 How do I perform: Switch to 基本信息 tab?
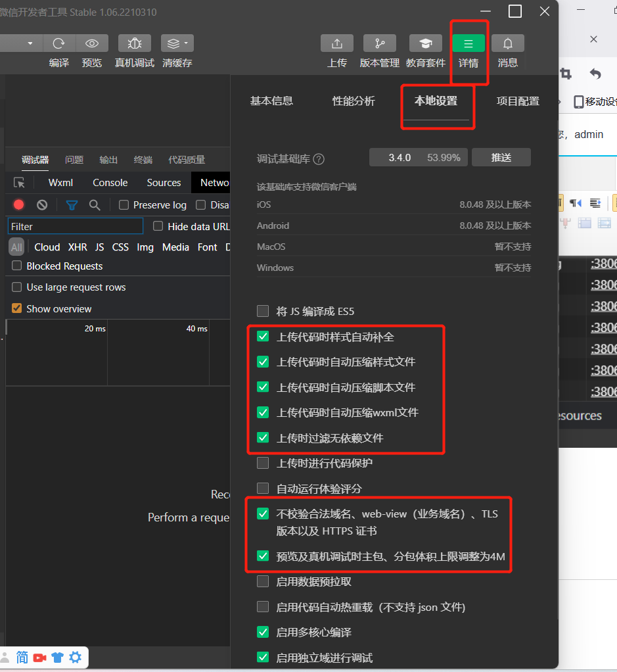coord(271,101)
